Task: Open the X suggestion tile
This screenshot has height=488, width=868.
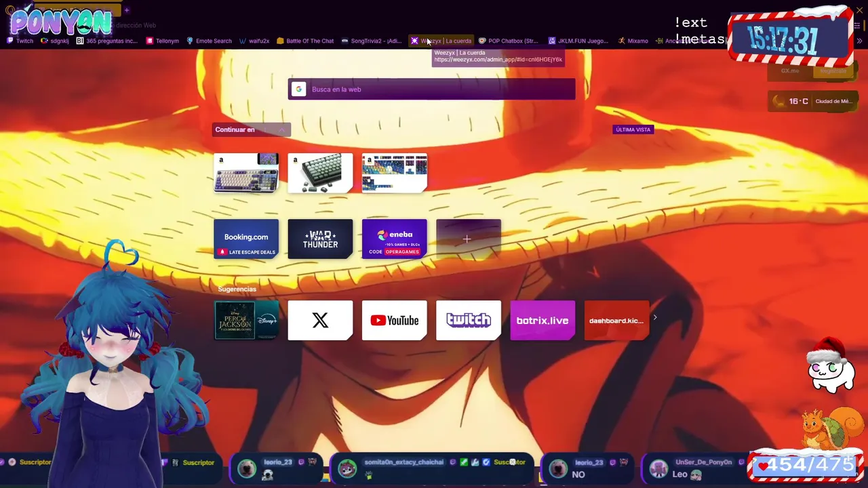Action: (320, 321)
